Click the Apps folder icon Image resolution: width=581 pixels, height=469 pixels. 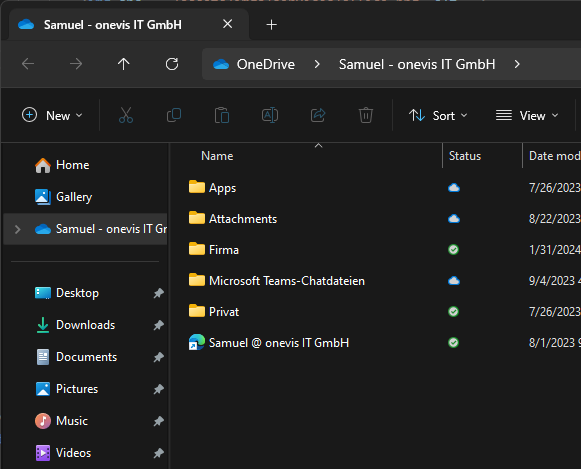point(197,187)
